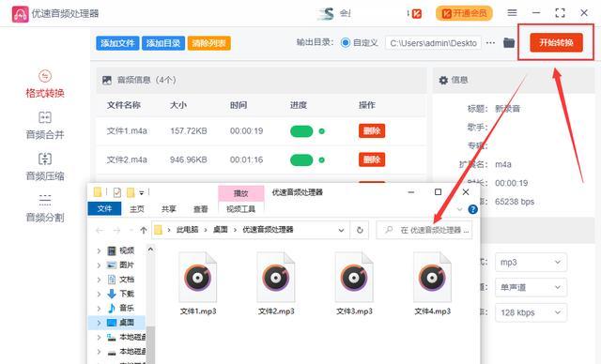Expand the Explorer ribbon chevron
Screen dimensions: 601x364
pos(459,209)
